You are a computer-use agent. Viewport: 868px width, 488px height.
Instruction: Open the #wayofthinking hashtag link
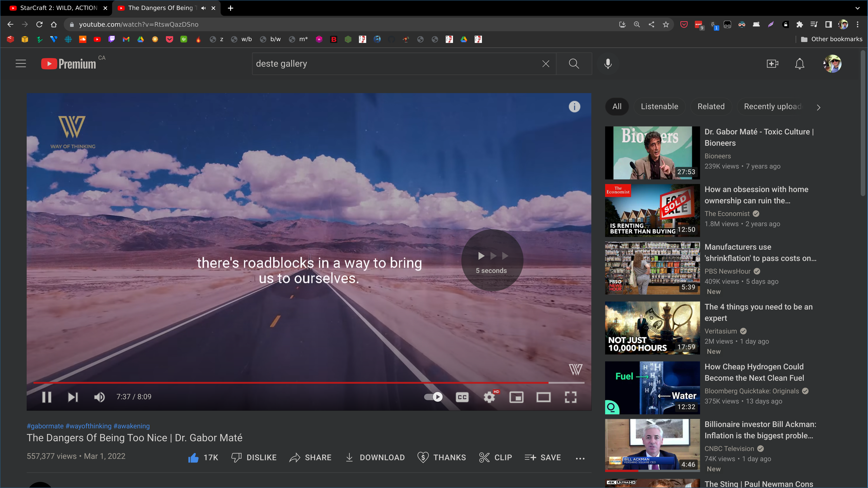(x=89, y=426)
